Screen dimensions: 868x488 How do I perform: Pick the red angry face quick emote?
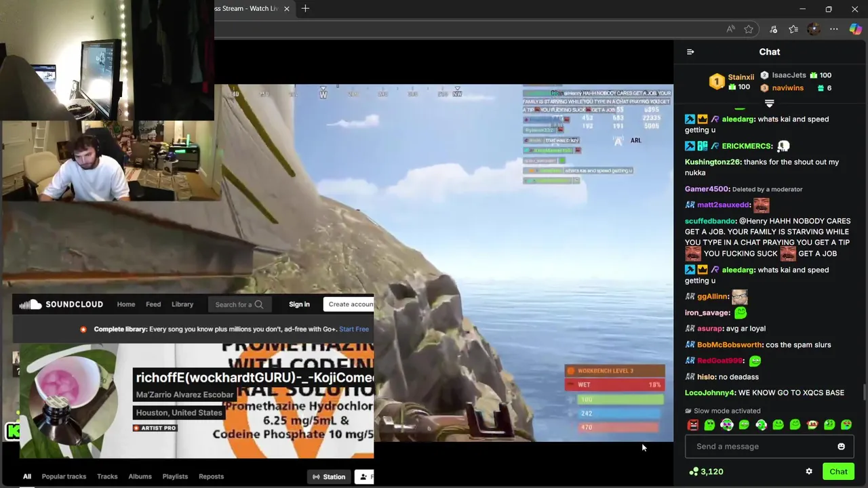tap(693, 425)
